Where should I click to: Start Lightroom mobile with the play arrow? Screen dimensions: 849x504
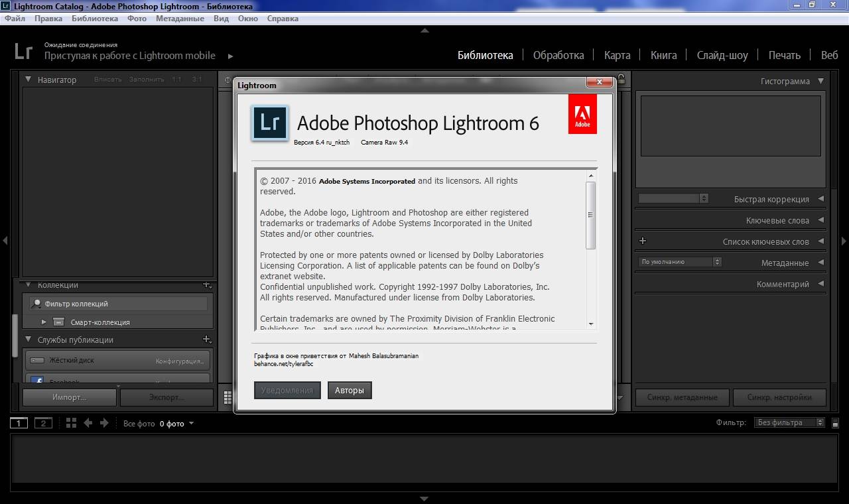(x=231, y=56)
